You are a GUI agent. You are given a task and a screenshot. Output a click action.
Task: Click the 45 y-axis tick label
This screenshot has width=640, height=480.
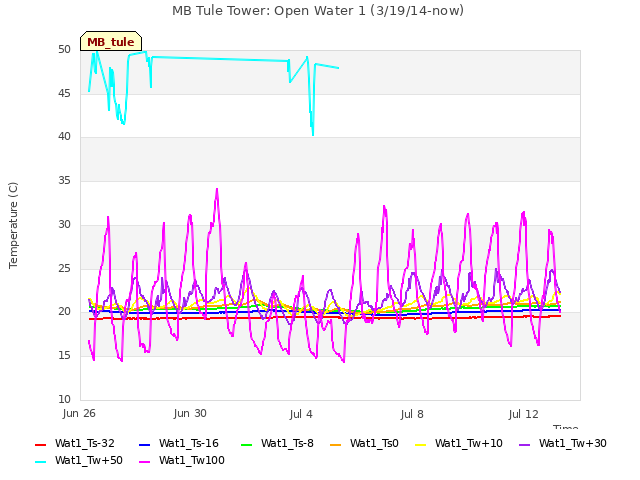click(64, 93)
